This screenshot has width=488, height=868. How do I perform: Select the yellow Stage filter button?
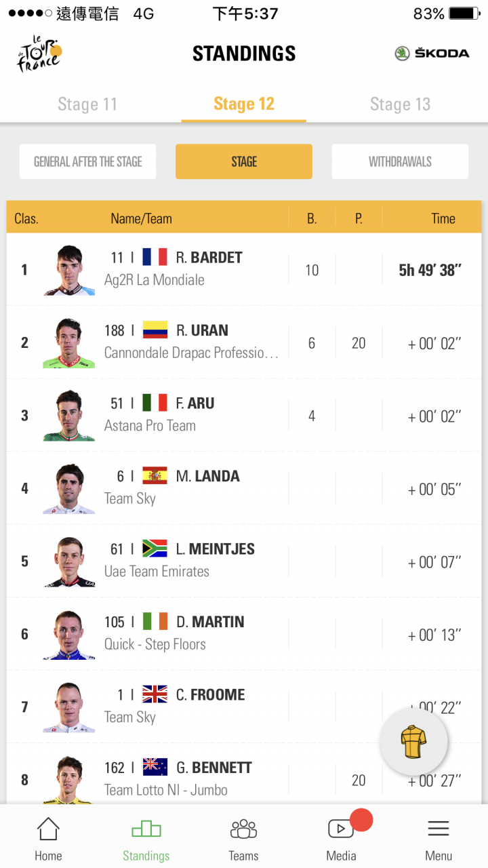[x=244, y=161]
